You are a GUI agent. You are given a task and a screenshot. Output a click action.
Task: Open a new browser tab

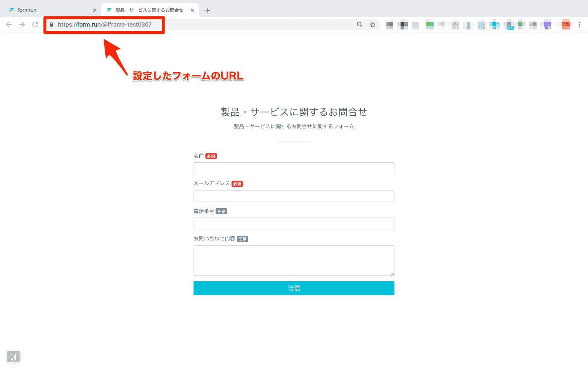click(208, 10)
